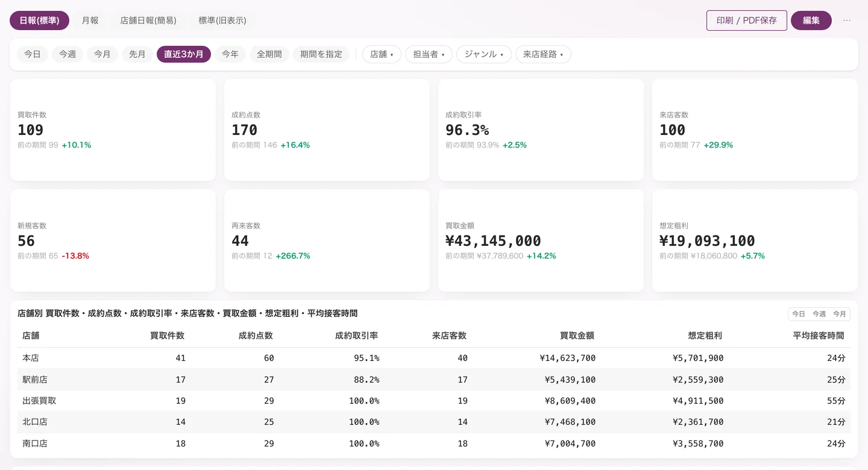Filter period to 今週

(x=68, y=54)
